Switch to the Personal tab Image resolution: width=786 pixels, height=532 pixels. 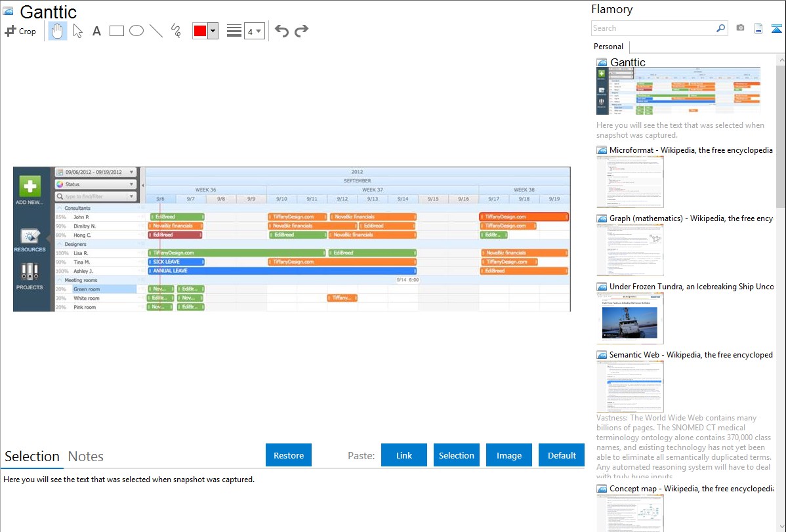pos(609,47)
